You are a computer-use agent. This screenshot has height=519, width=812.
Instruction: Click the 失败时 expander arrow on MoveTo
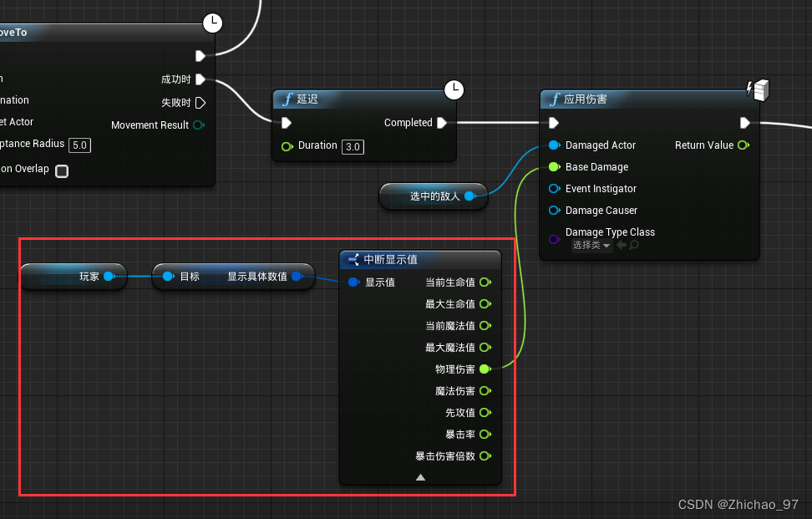pyautogui.click(x=200, y=103)
